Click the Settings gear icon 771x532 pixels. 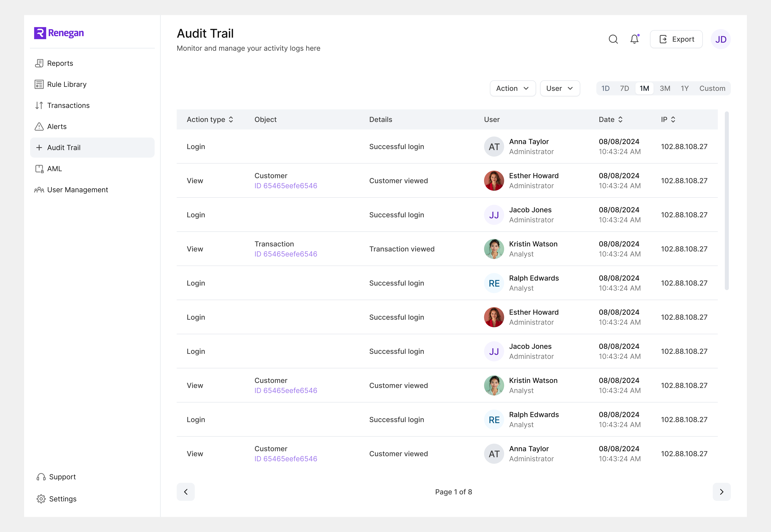[41, 499]
